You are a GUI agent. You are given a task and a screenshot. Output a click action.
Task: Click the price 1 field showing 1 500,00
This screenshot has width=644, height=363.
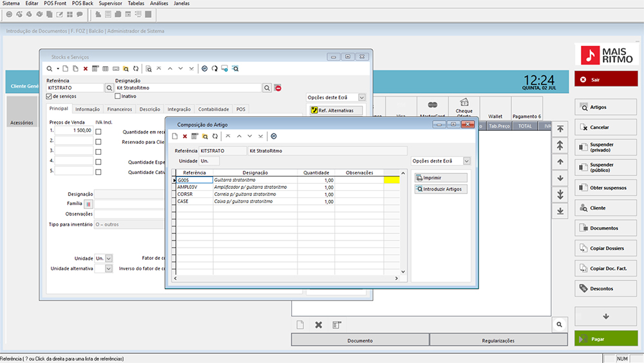(74, 130)
